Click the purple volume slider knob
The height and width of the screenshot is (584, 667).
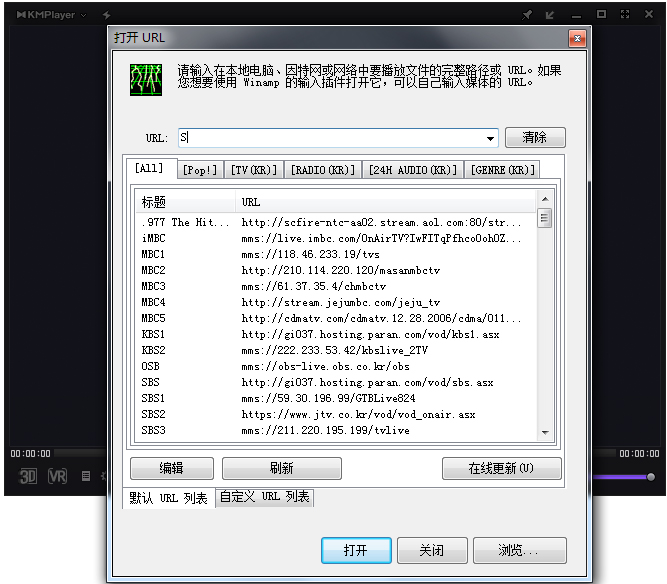(650, 477)
